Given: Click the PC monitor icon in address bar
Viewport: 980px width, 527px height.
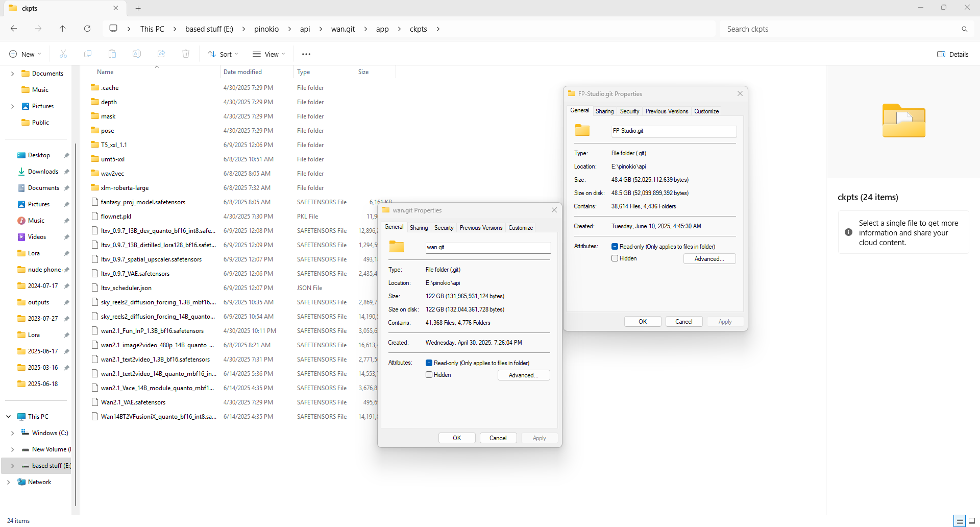Looking at the screenshot, I should click(x=113, y=29).
